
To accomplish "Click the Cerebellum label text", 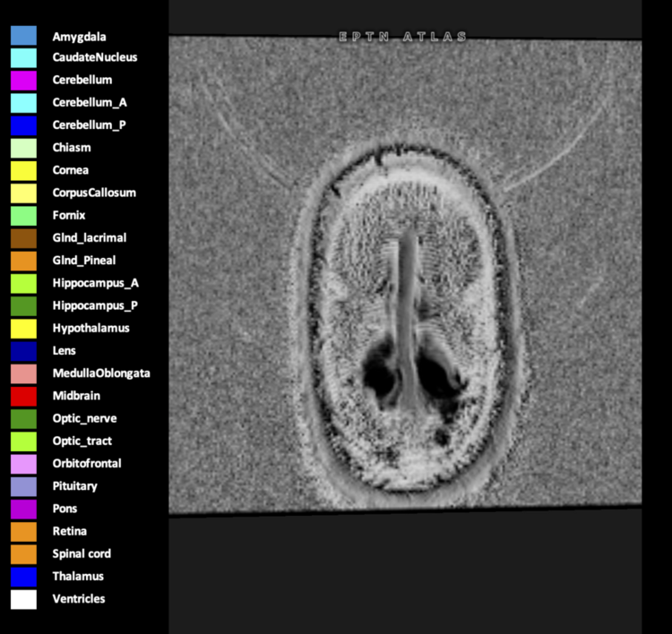I will pyautogui.click(x=82, y=80).
